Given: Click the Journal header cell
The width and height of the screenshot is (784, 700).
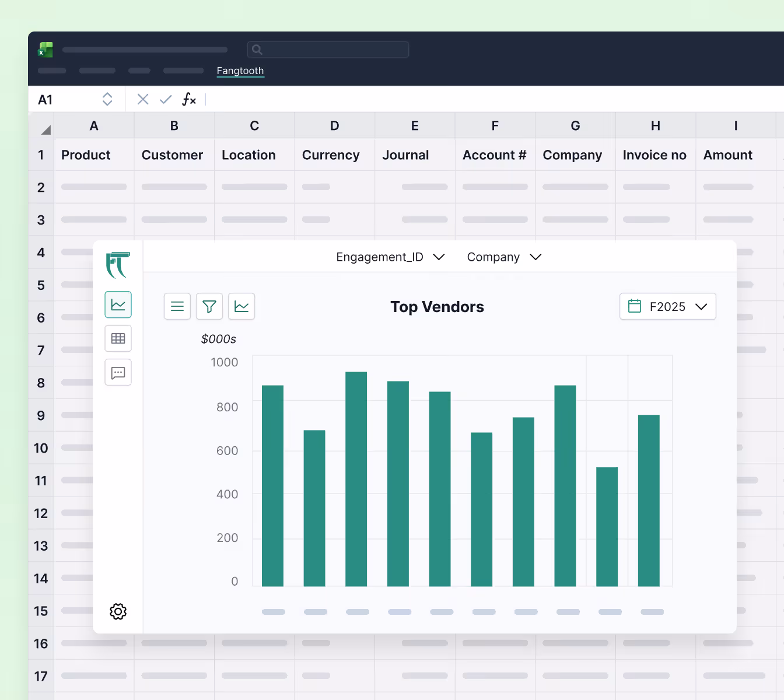Looking at the screenshot, I should (415, 155).
